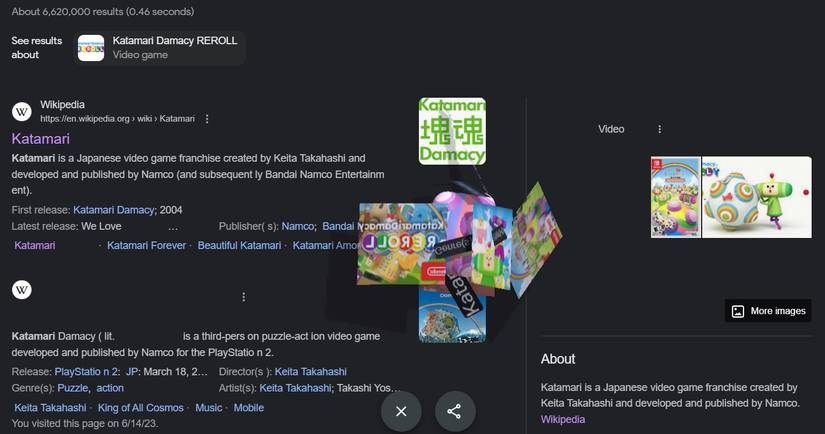The image size is (825, 434).
Task: Click the result count text
Action: (103, 11)
